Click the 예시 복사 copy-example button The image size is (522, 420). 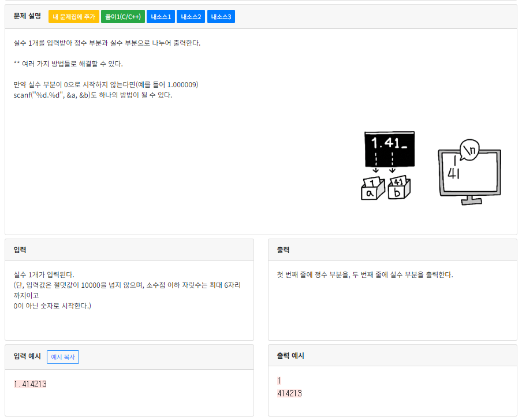pos(62,356)
